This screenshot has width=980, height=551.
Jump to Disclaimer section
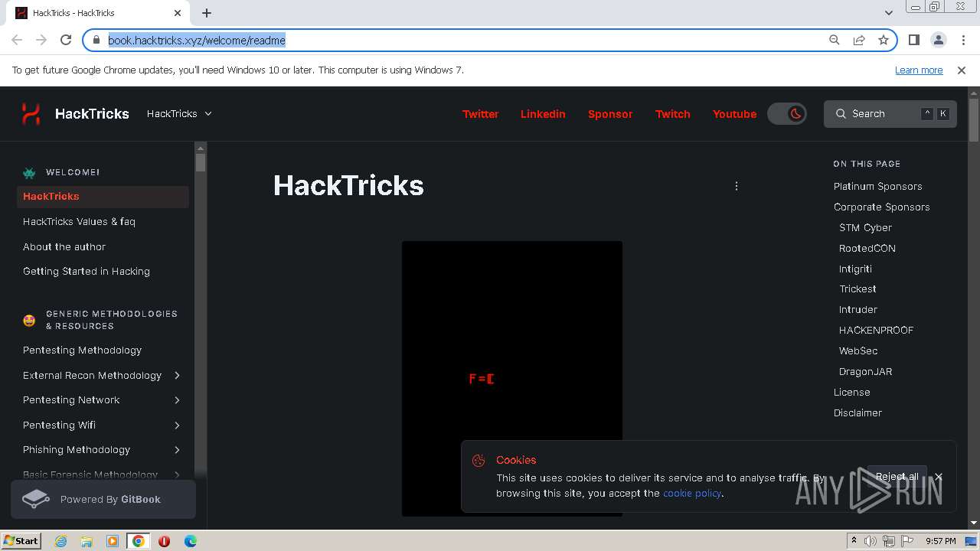pyautogui.click(x=857, y=412)
